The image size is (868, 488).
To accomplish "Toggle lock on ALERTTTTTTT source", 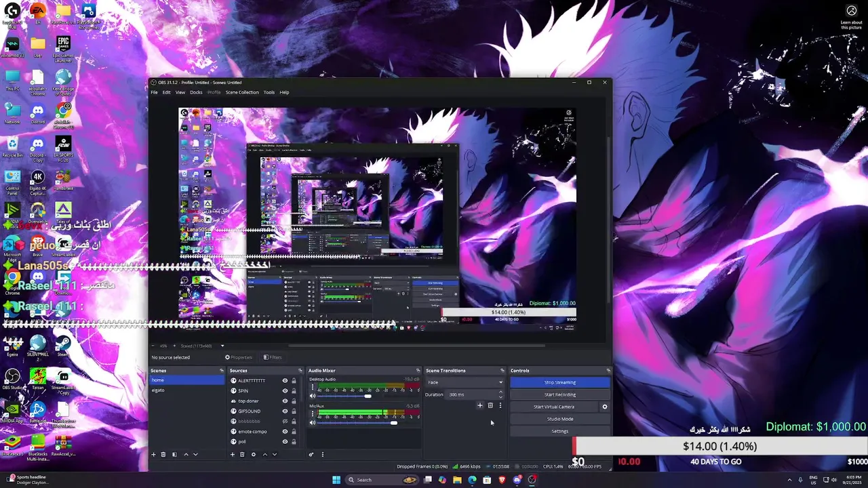I will click(x=294, y=381).
